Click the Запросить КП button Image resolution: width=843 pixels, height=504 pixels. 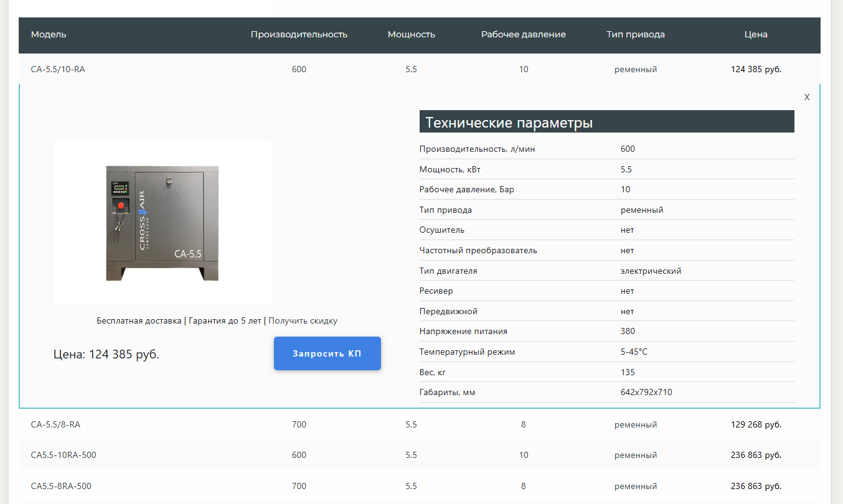coord(327,353)
